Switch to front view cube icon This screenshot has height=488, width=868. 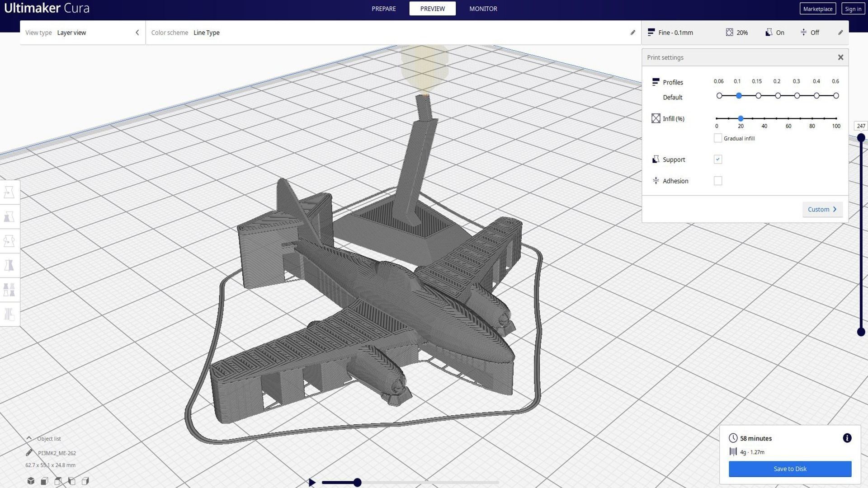coord(44,481)
